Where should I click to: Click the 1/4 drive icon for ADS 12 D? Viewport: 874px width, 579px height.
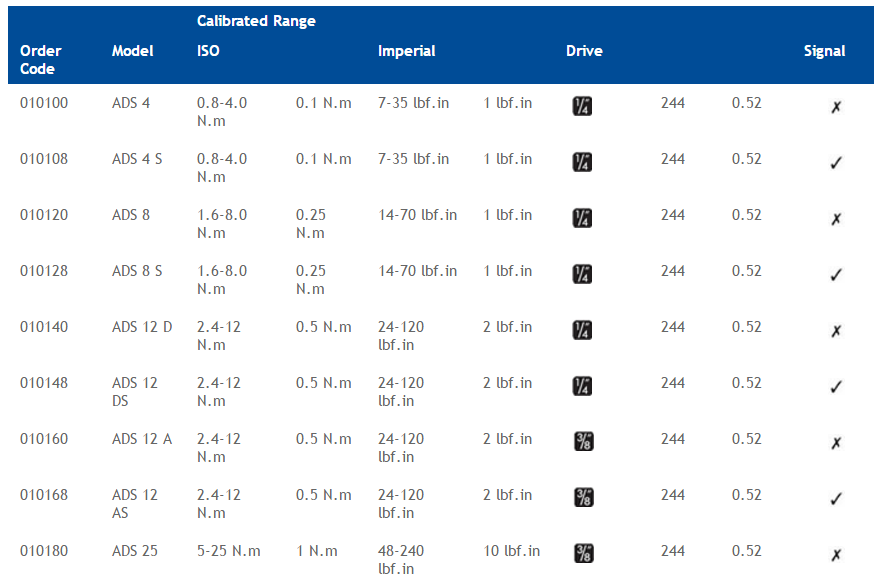[x=582, y=330]
